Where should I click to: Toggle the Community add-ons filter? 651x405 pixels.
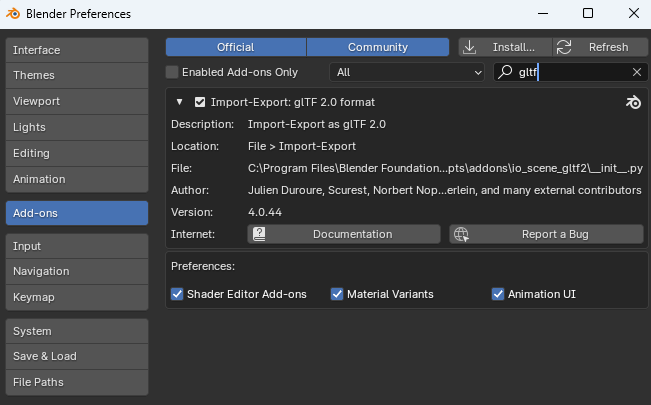378,47
